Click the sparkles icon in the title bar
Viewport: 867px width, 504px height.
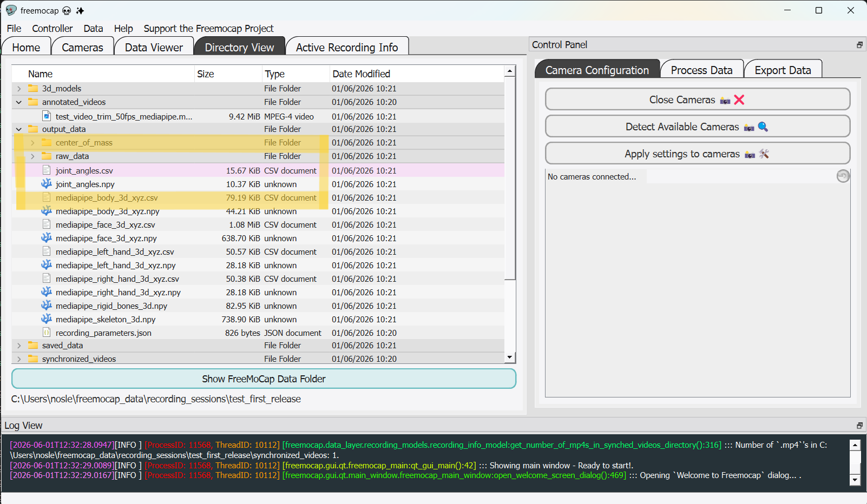click(x=80, y=11)
